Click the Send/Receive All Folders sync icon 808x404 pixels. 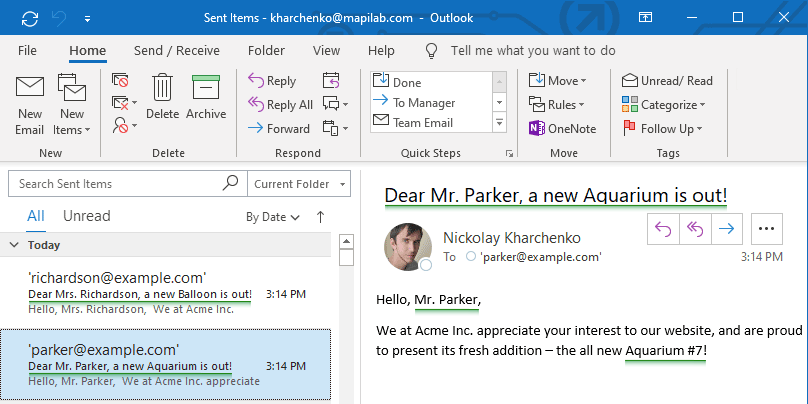[x=30, y=18]
